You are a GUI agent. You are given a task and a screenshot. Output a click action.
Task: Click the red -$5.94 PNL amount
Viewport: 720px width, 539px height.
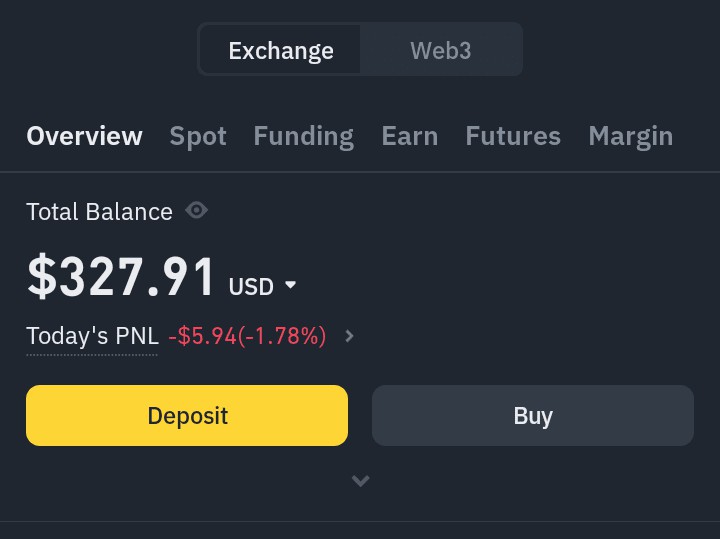click(x=202, y=336)
